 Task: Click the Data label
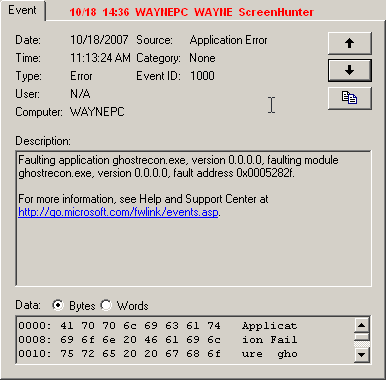28,305
